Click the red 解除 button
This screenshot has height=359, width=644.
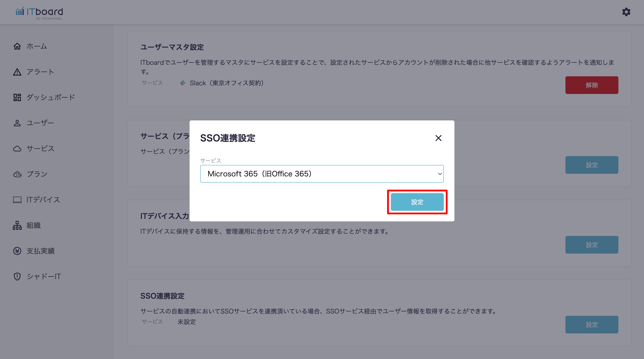click(x=591, y=85)
